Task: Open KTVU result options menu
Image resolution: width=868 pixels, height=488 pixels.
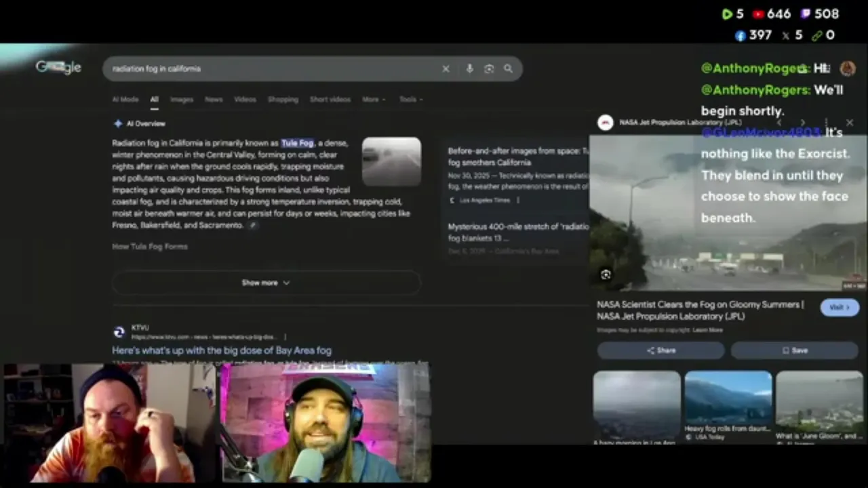Action: point(285,337)
